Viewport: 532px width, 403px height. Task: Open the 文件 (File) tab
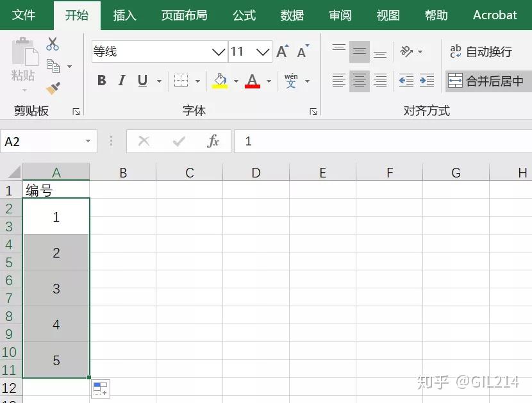24,15
